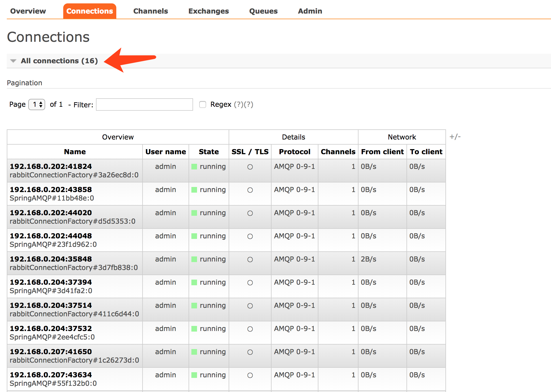The image size is (551, 392).
Task: Open connection 192.168.0.202:41824
Action: [x=51, y=166]
